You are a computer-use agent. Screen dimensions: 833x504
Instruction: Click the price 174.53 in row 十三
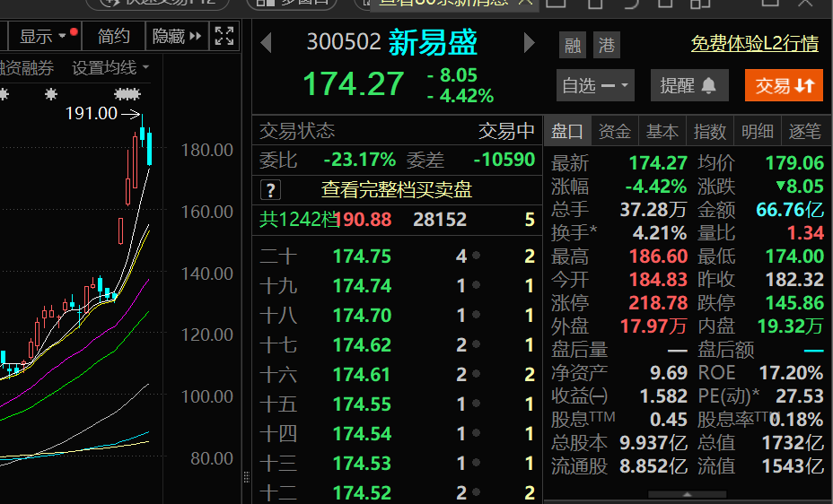(362, 464)
